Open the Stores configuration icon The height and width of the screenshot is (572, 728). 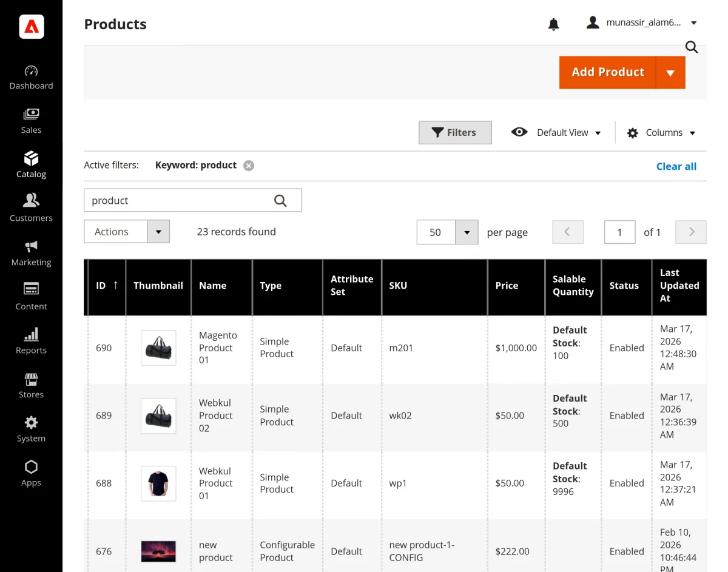pos(31,385)
